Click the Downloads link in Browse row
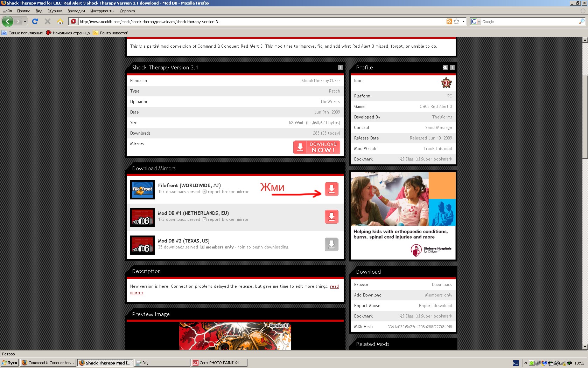588x368 pixels. (x=442, y=285)
